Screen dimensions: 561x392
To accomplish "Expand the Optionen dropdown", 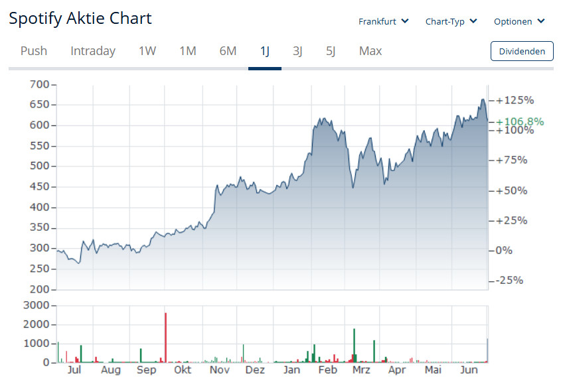I will (519, 21).
